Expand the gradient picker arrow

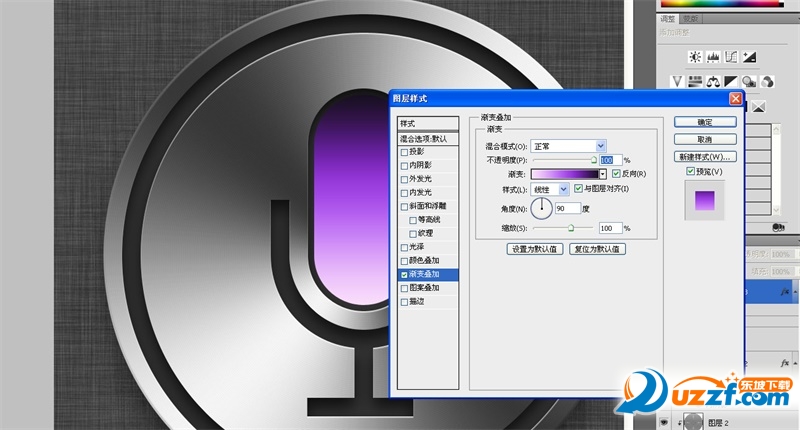(x=603, y=174)
